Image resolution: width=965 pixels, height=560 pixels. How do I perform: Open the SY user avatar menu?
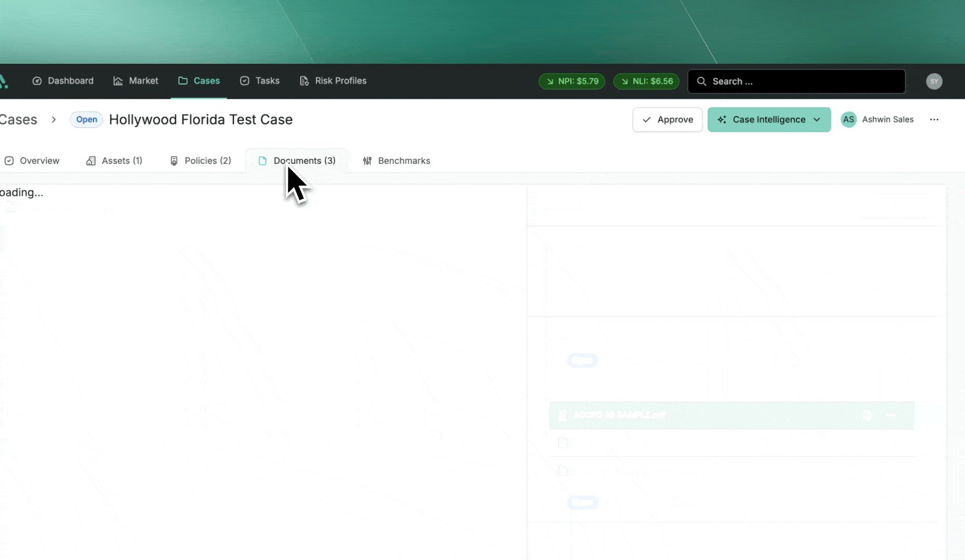click(934, 81)
